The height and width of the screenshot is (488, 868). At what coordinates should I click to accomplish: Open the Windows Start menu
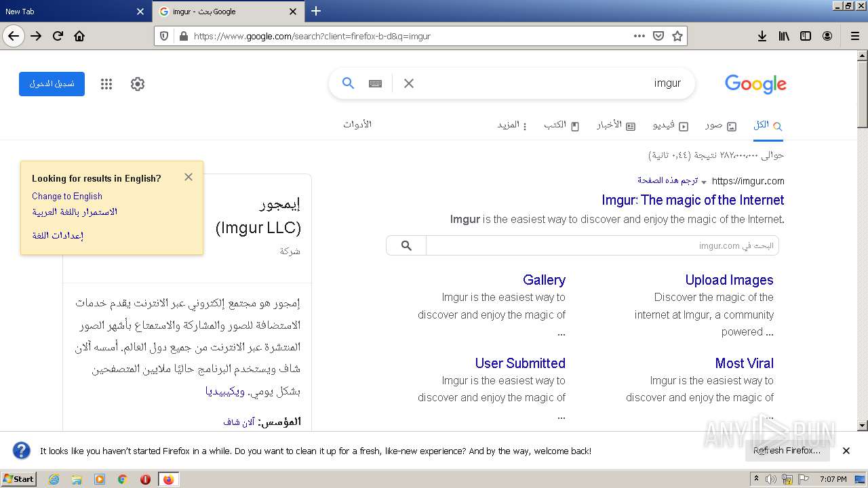pos(18,479)
